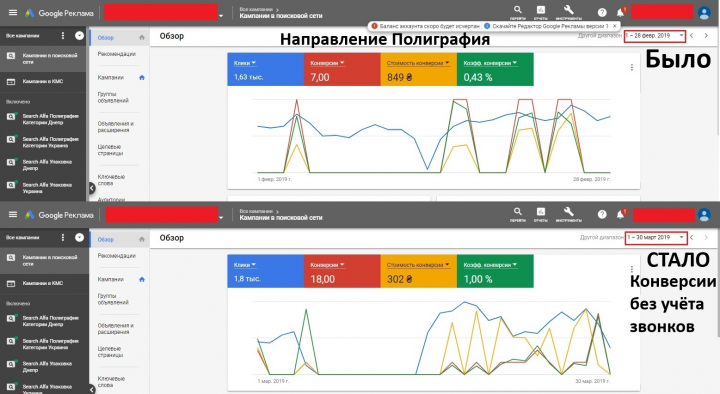The height and width of the screenshot is (394, 720).
Task: Open Группы объявлений in upper page menu
Action: click(113, 97)
